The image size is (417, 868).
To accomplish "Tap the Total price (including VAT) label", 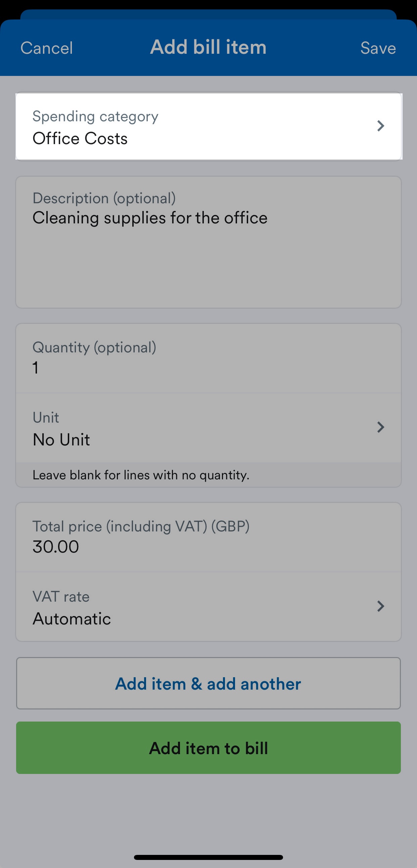I will 141,526.
